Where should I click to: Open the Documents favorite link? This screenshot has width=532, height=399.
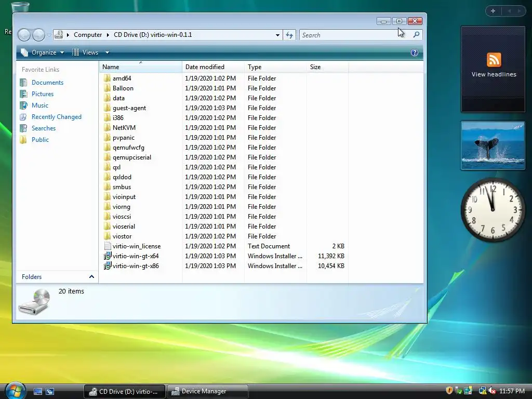pyautogui.click(x=47, y=83)
